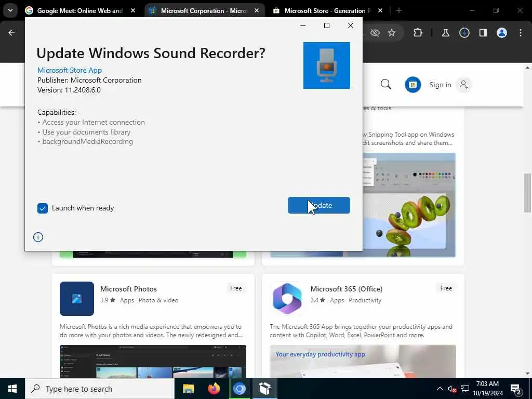
Task: Bookmark this page with the star icon
Action: (392, 33)
